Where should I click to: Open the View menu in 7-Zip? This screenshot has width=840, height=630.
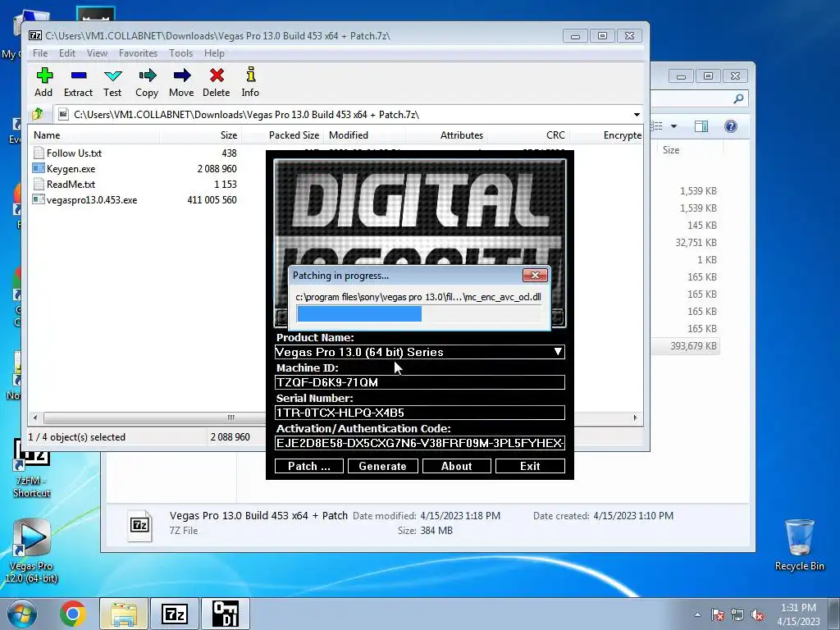(x=97, y=53)
